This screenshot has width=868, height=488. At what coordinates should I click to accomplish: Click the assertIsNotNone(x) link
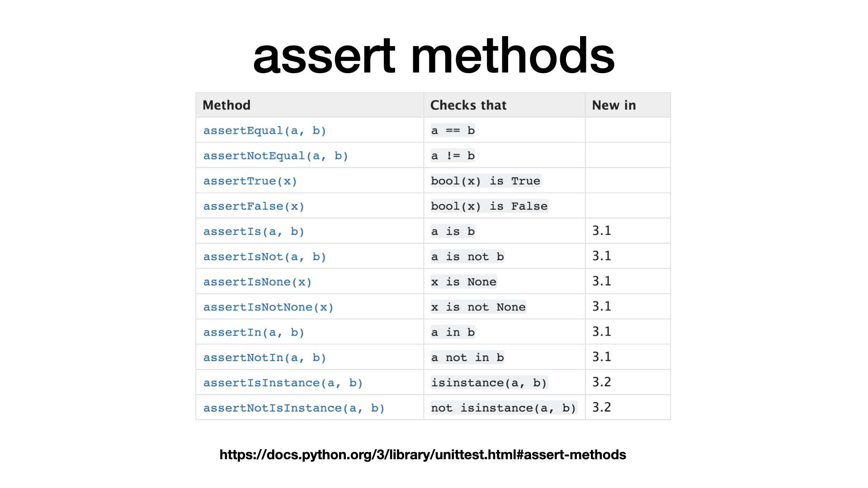(x=268, y=308)
